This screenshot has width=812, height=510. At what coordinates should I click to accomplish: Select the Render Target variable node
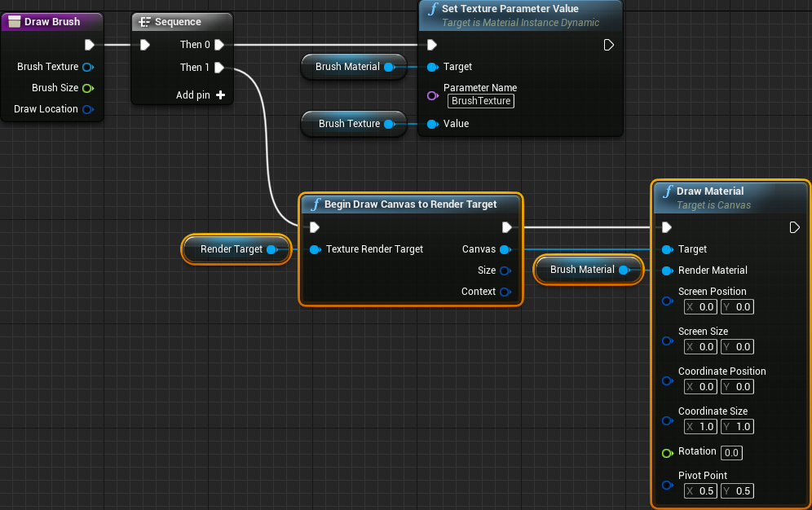click(236, 250)
